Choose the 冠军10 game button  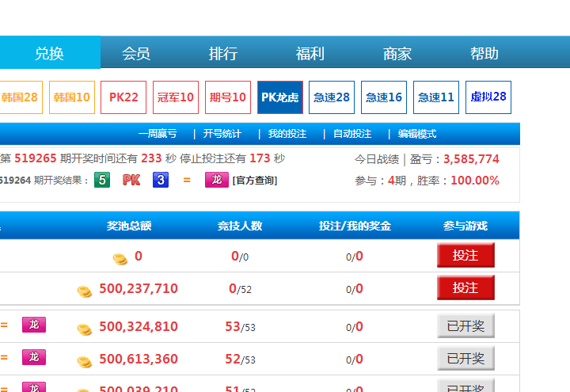pyautogui.click(x=176, y=97)
